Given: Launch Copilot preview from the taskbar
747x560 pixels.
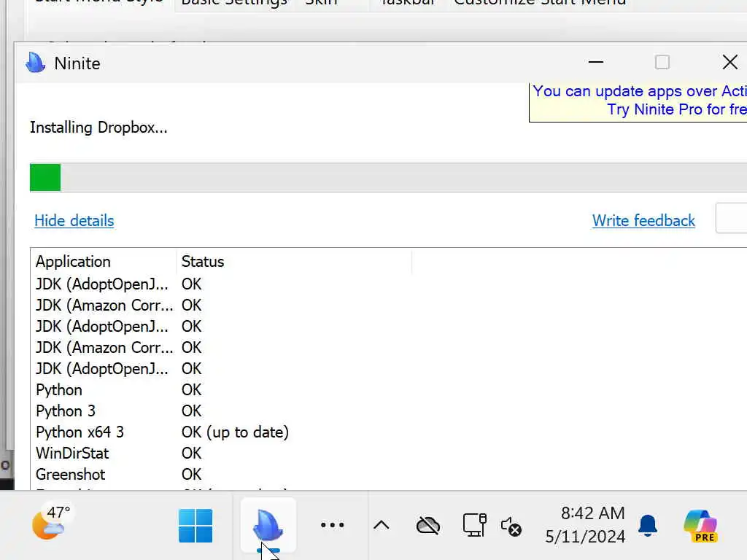Looking at the screenshot, I should (700, 526).
